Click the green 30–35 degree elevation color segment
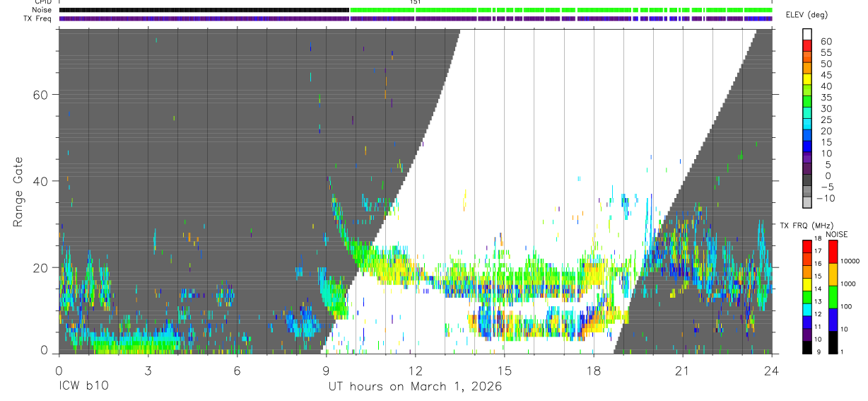Screen dimensions: 868x401 tap(808, 103)
